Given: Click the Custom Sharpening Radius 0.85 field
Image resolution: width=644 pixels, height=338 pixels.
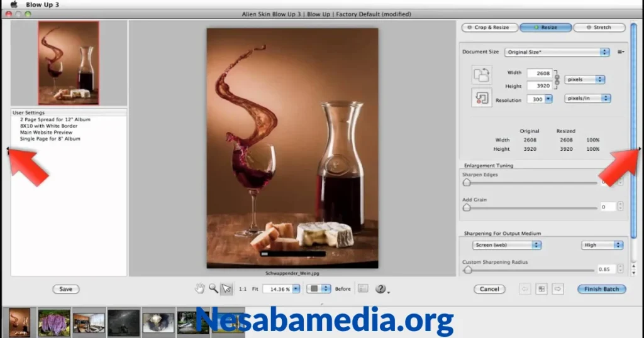Looking at the screenshot, I should (x=606, y=269).
